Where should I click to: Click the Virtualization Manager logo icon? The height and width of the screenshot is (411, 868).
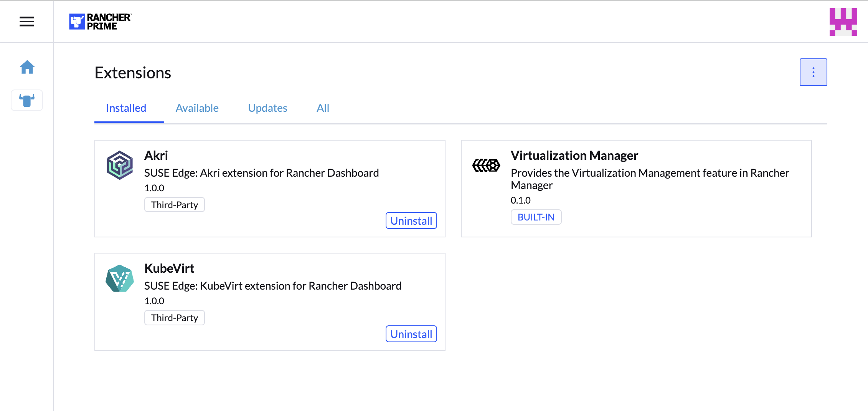coord(486,166)
